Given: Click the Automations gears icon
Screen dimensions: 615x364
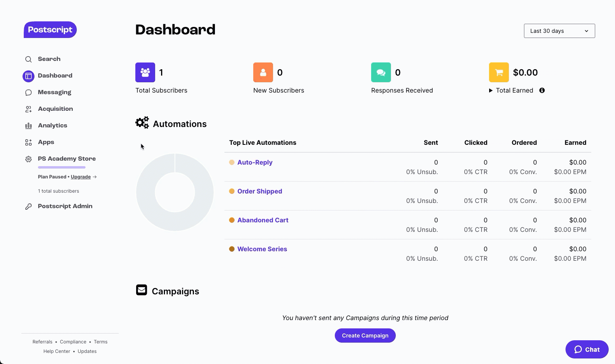Looking at the screenshot, I should (142, 123).
